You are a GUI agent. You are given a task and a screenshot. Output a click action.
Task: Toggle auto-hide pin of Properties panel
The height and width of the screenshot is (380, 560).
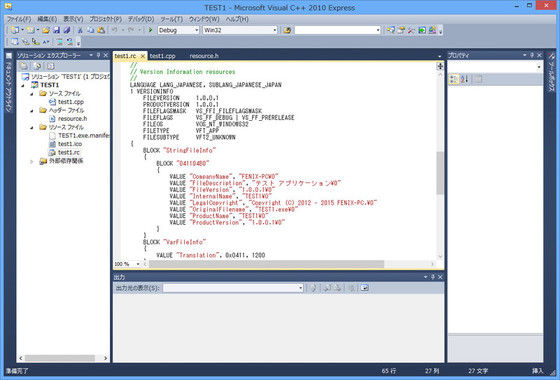click(532, 55)
